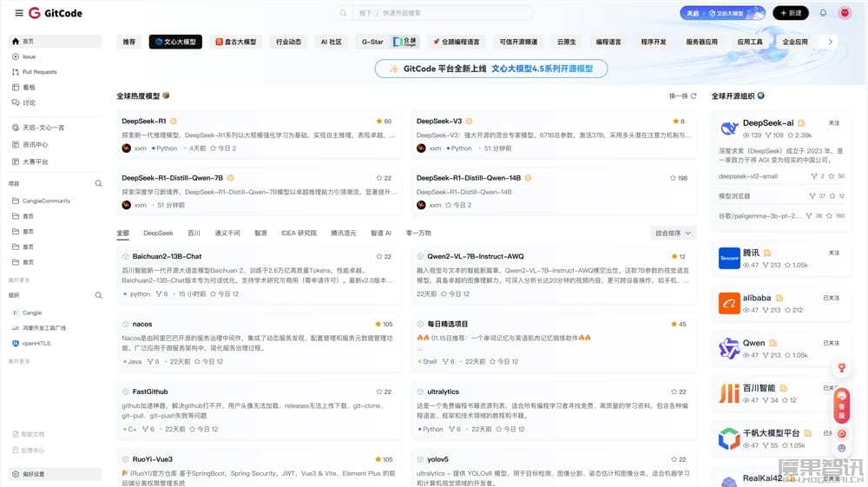The width and height of the screenshot is (868, 487).
Task: Click the search icon beside 组织 section
Action: point(98,295)
